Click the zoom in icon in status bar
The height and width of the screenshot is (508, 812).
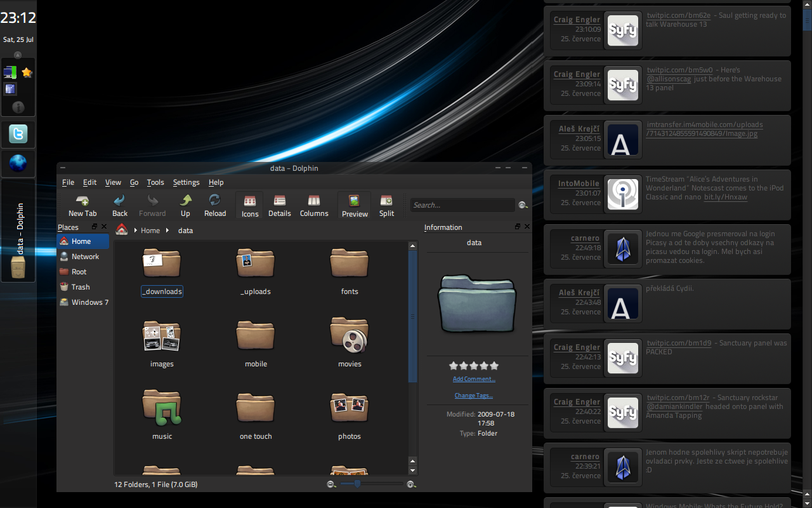410,485
